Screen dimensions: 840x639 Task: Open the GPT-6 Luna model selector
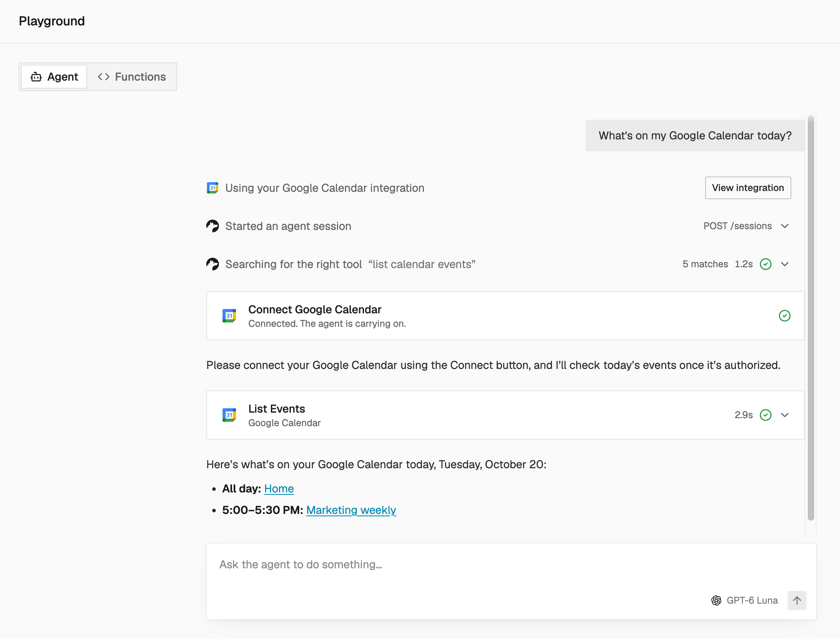(744, 600)
